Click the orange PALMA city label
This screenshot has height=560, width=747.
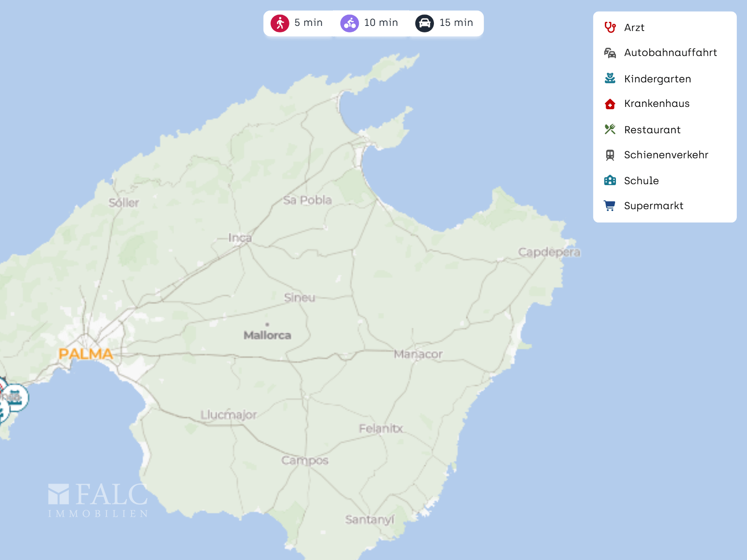tap(86, 354)
